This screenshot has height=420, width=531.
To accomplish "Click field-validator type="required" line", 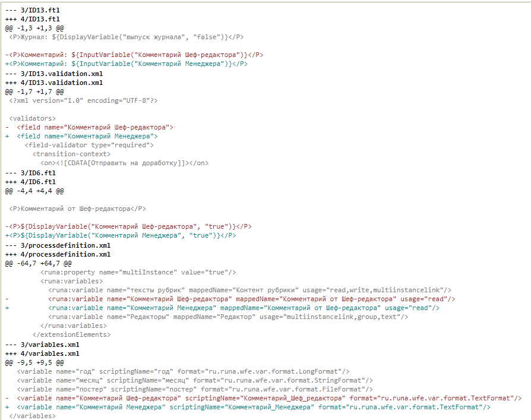I will 90,146.
